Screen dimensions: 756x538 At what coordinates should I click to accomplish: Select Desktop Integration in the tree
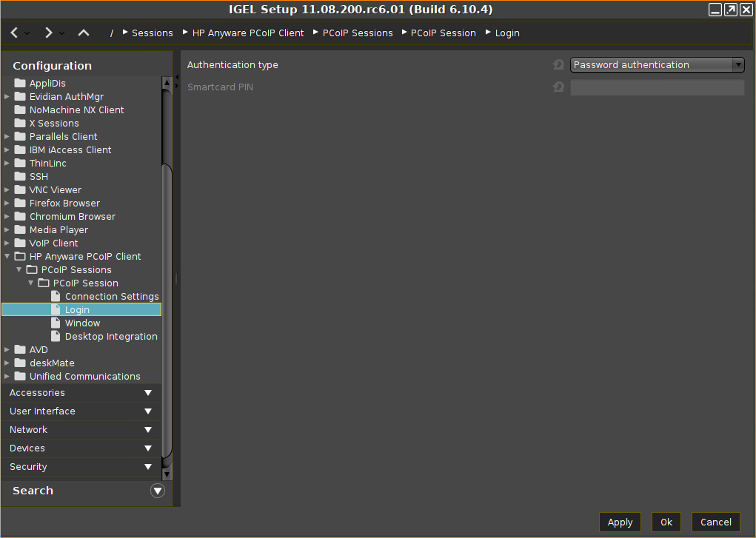click(111, 337)
